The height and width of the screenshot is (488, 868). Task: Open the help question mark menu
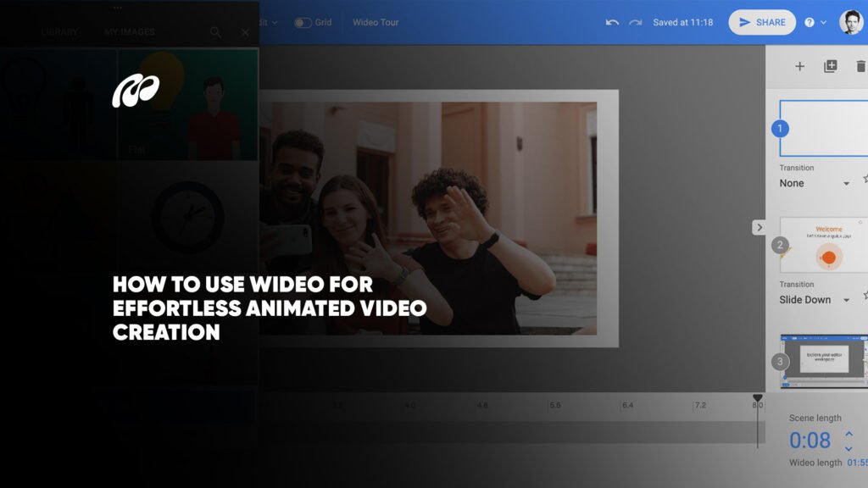[x=810, y=23]
